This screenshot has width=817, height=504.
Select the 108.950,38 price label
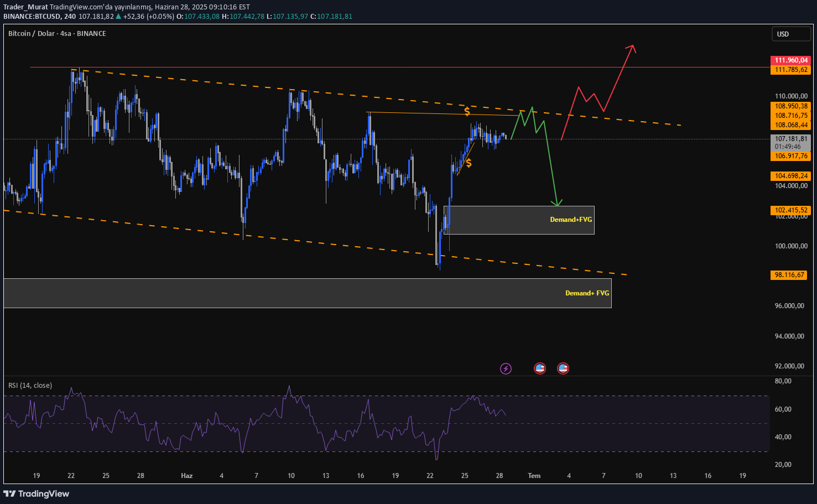pyautogui.click(x=790, y=106)
